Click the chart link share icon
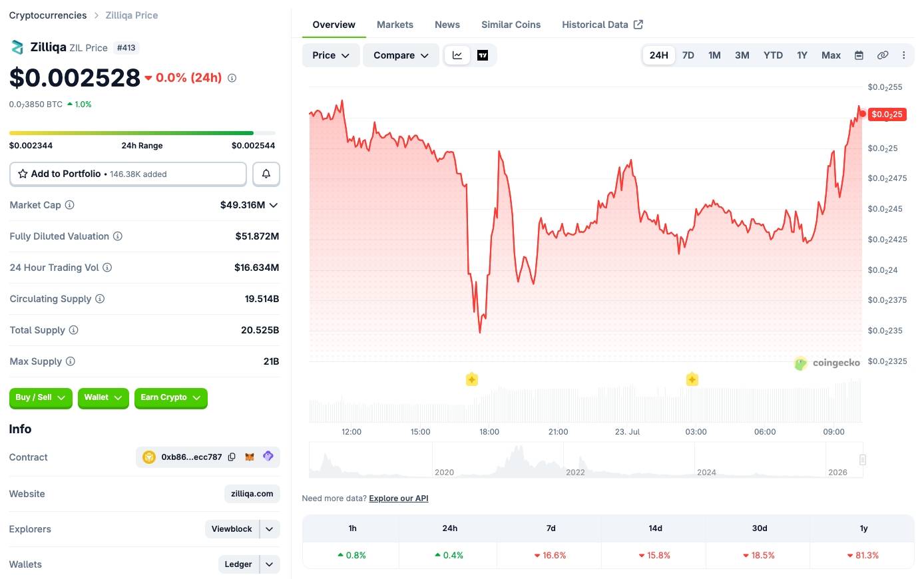 pyautogui.click(x=883, y=55)
